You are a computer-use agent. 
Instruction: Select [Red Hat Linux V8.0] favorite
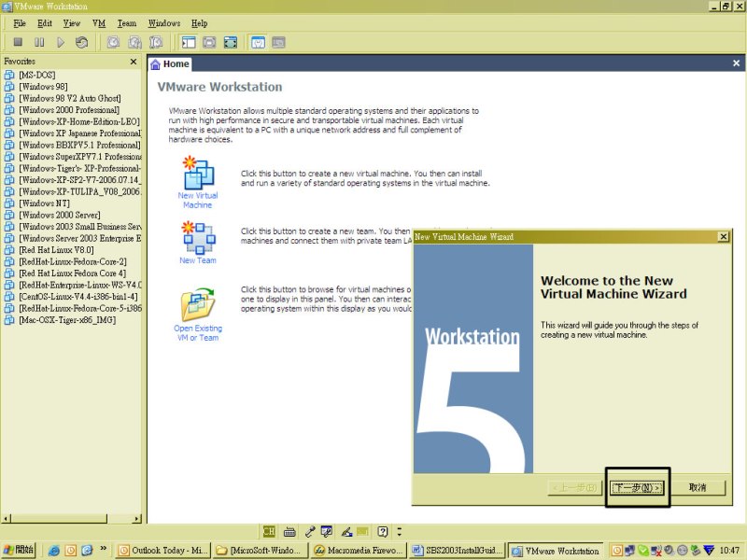pos(56,250)
